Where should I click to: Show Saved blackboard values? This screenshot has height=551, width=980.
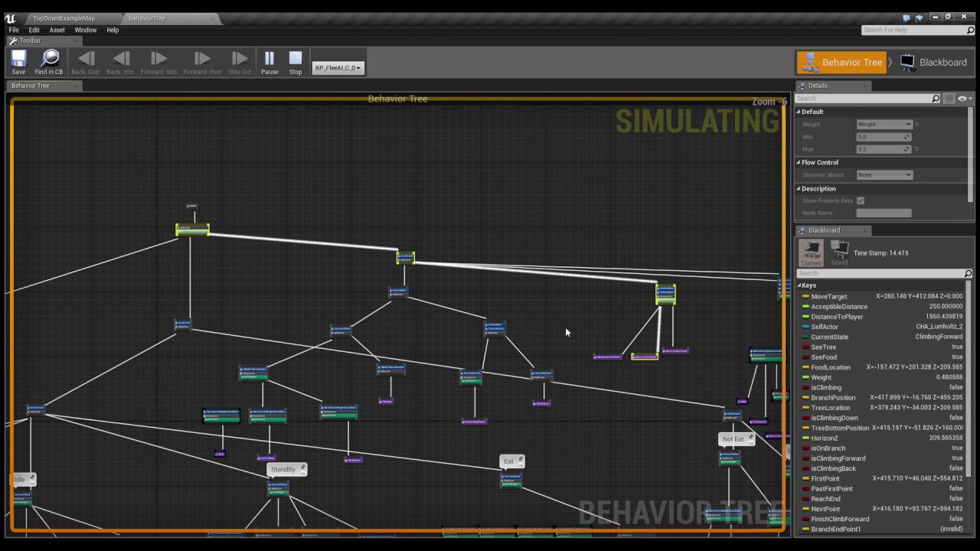coord(839,253)
